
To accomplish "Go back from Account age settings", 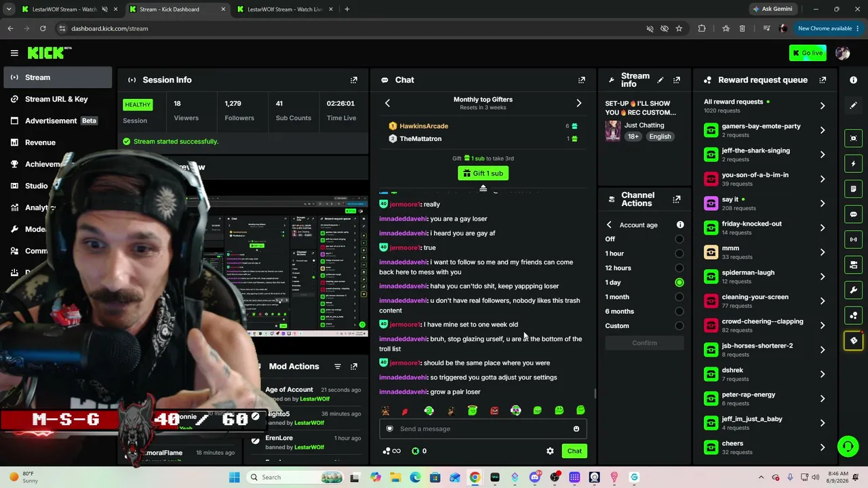I will pyautogui.click(x=609, y=225).
